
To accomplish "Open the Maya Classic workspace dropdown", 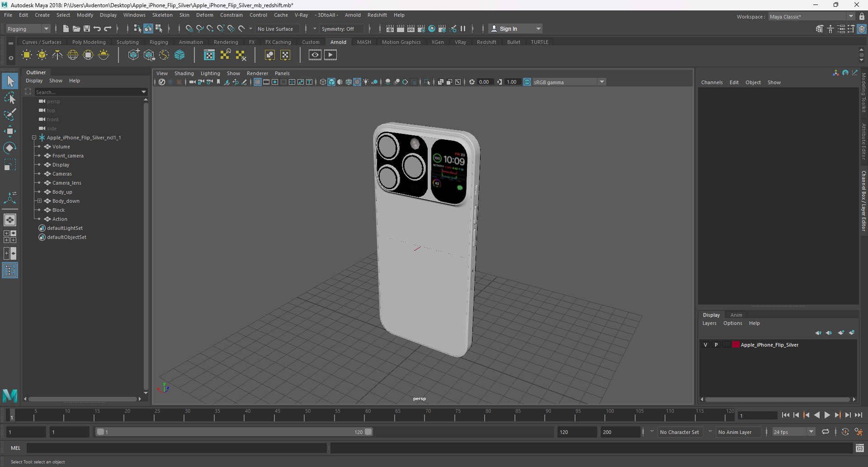I will (812, 17).
